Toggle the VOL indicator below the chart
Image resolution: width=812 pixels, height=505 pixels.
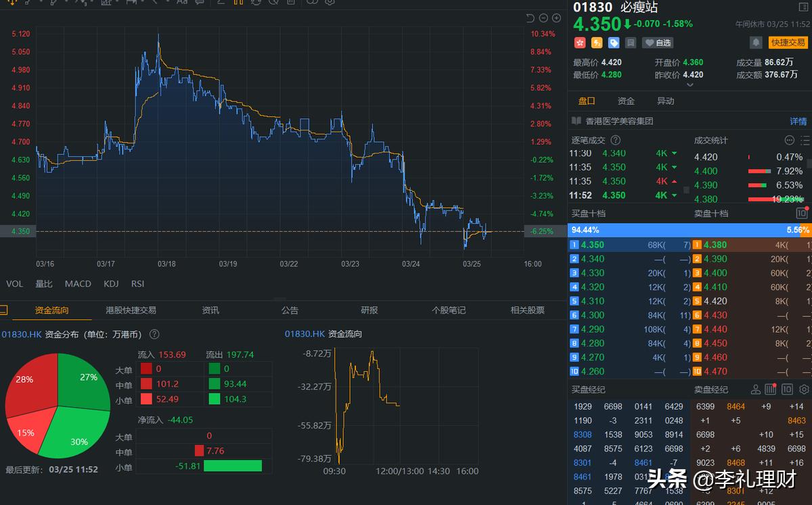(14, 283)
